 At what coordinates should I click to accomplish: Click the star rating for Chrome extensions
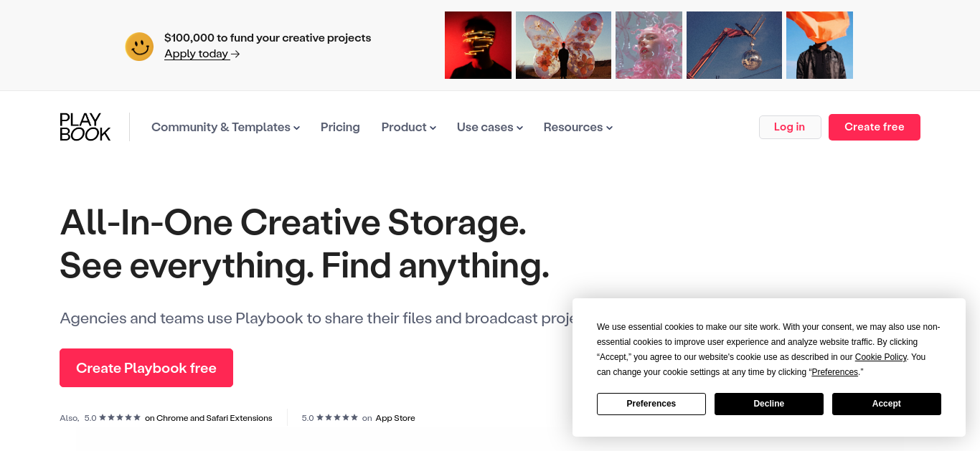tap(120, 417)
